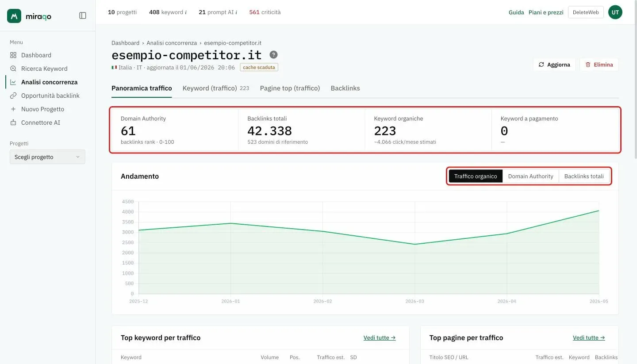Click the 561 criticità counter
This screenshot has width=637, height=364.
265,12
